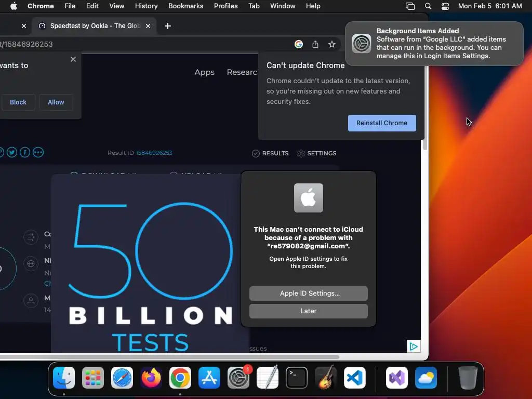Click the share icon in address bar

coord(315,44)
